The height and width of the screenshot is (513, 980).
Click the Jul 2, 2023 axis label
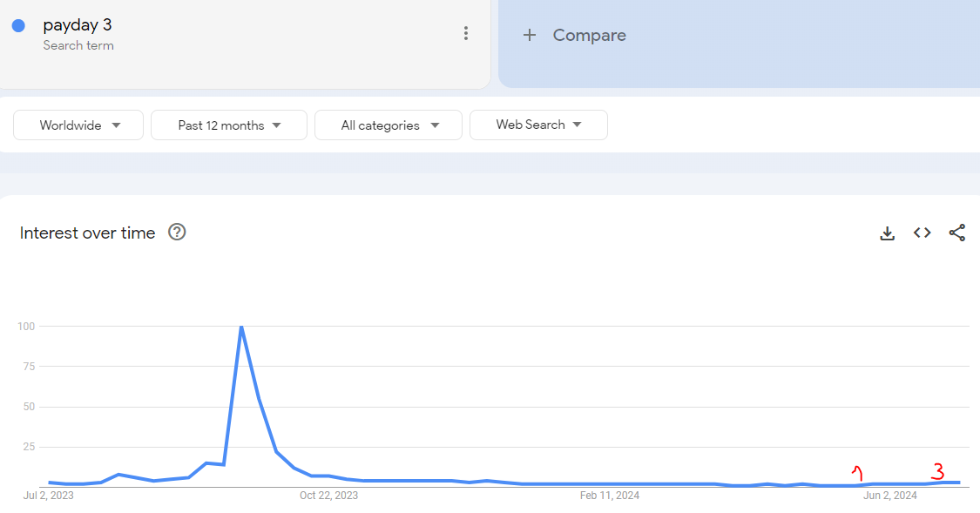point(48,496)
